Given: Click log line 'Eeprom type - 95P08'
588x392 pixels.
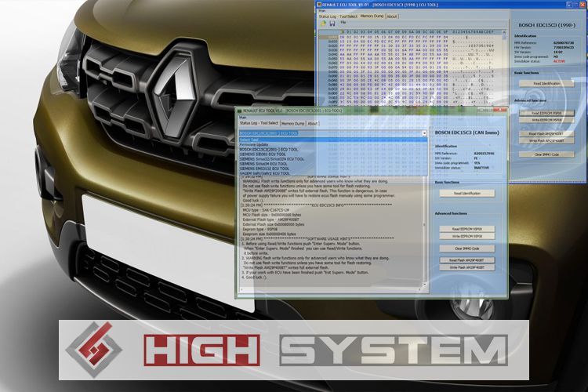Looking at the screenshot, I should point(260,229).
